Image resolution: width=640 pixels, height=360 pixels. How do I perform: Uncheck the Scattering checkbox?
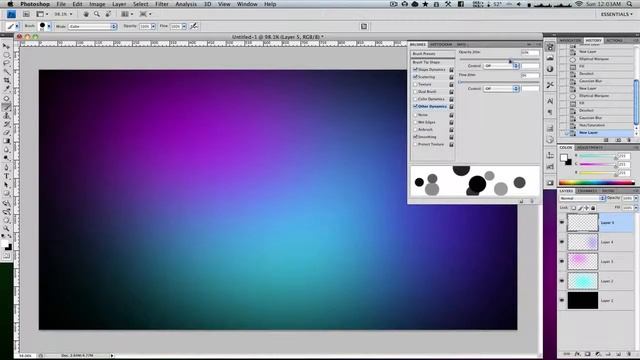[415, 77]
